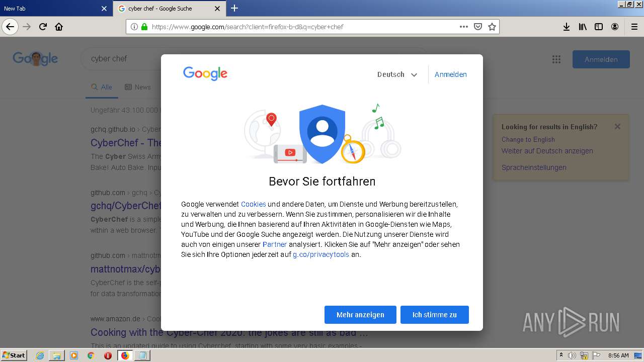Close the cyber chef Google Suche tab
Viewport: 644px width, 362px height.
click(217, 9)
